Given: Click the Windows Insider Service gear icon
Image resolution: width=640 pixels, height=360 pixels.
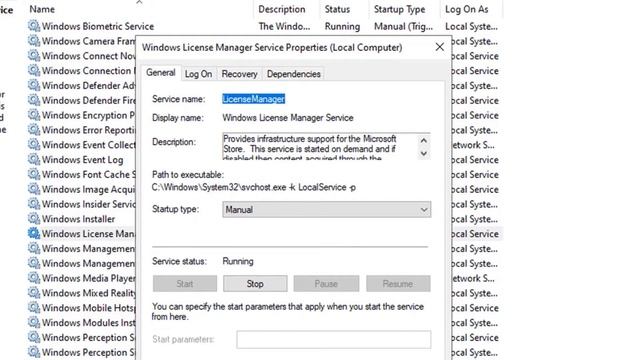Looking at the screenshot, I should tap(34, 204).
